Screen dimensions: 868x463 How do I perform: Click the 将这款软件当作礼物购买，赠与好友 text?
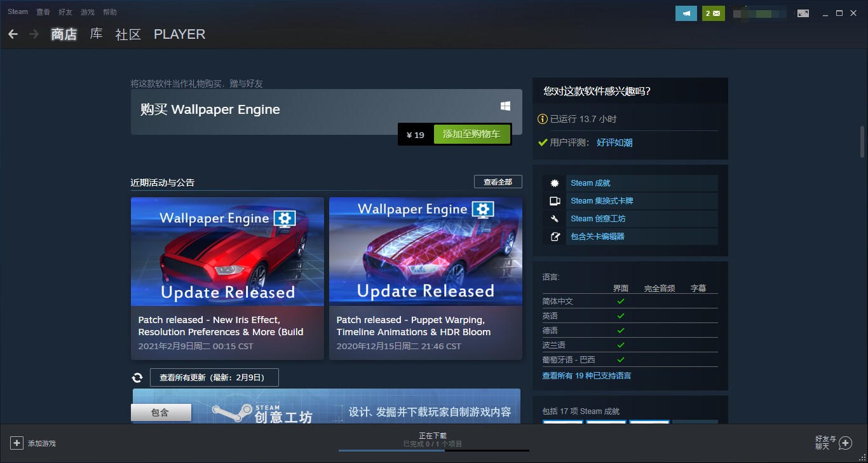[x=197, y=83]
